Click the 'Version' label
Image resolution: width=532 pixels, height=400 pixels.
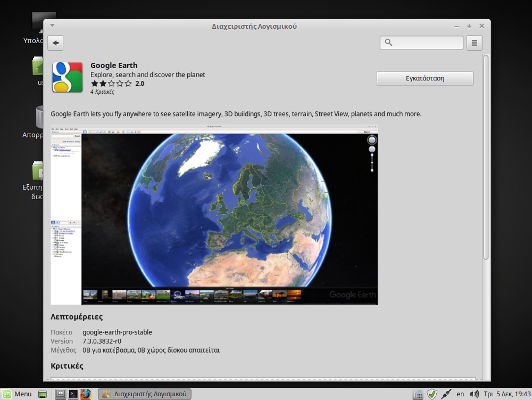pyautogui.click(x=62, y=341)
